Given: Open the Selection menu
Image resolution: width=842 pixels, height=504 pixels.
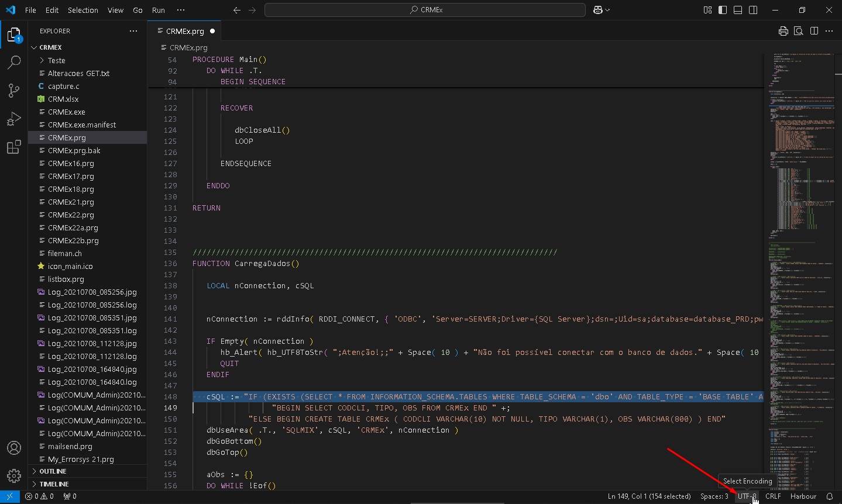Looking at the screenshot, I should tap(83, 10).
